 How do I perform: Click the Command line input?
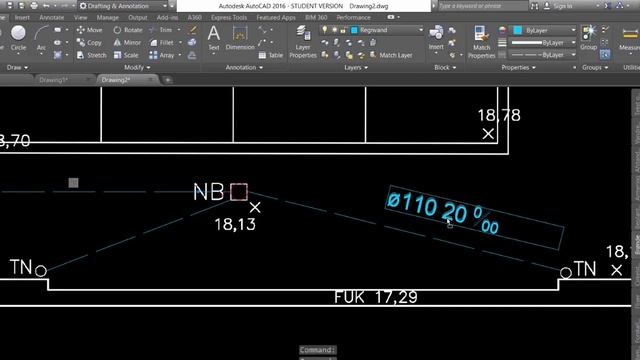click(318, 350)
